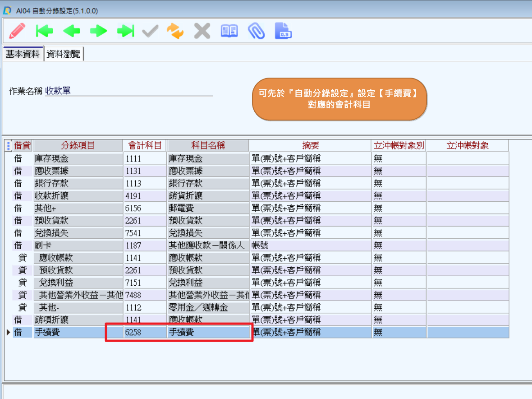Jump to the first record arrow
Screen dimensions: 532x399
pyautogui.click(x=44, y=31)
